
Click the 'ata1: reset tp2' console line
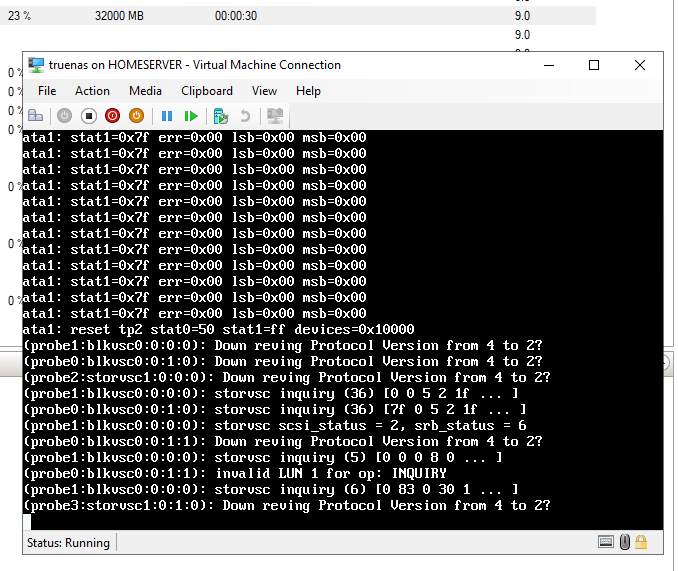(218, 329)
